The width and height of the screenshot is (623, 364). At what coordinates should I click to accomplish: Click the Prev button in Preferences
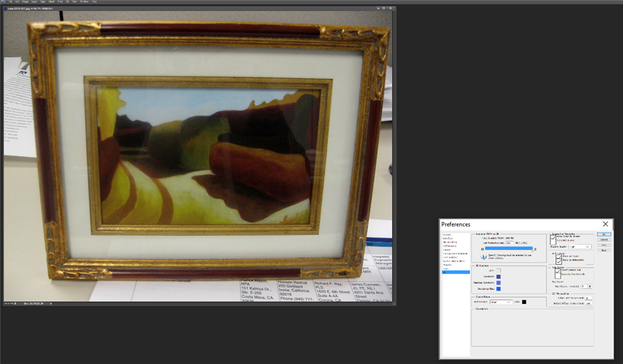(604, 245)
